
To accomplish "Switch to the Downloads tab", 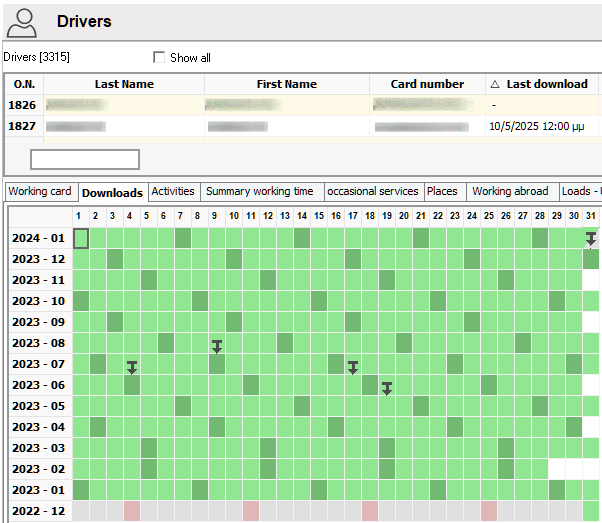I will click(x=112, y=192).
